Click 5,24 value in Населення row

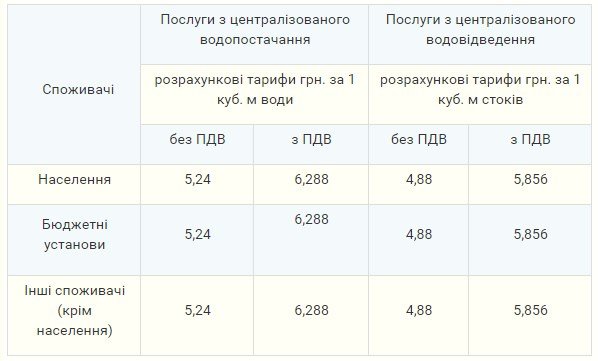[x=198, y=179]
